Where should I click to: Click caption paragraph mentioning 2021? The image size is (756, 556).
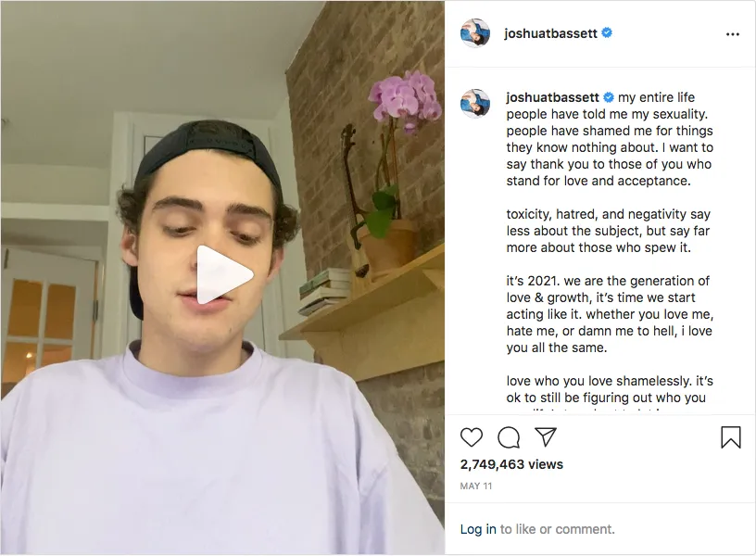click(610, 314)
